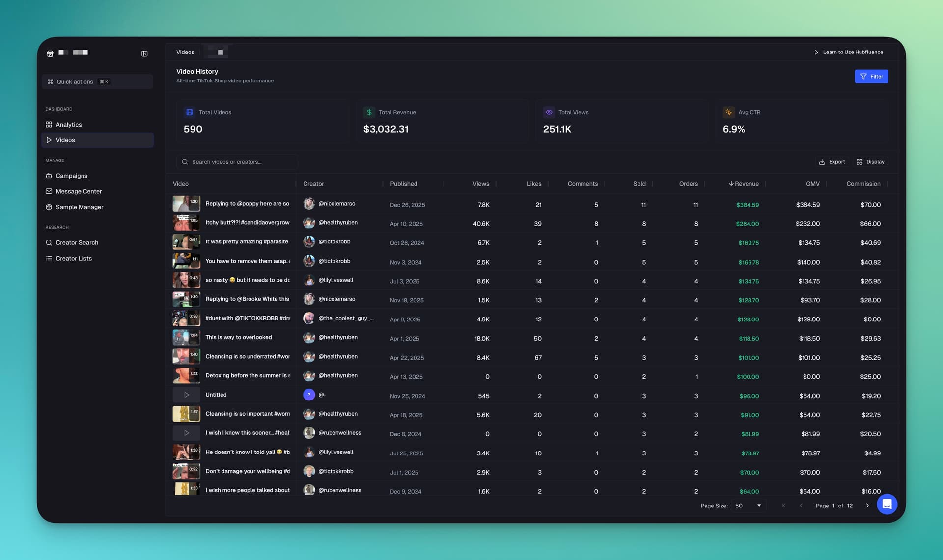Open the Page Size dropdown
943x560 pixels.
click(748, 505)
